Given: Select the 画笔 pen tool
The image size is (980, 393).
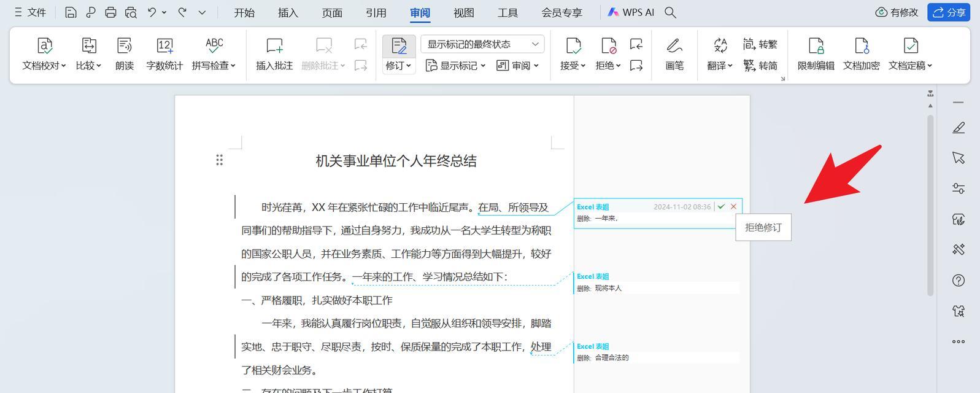Looking at the screenshot, I should click(x=674, y=54).
